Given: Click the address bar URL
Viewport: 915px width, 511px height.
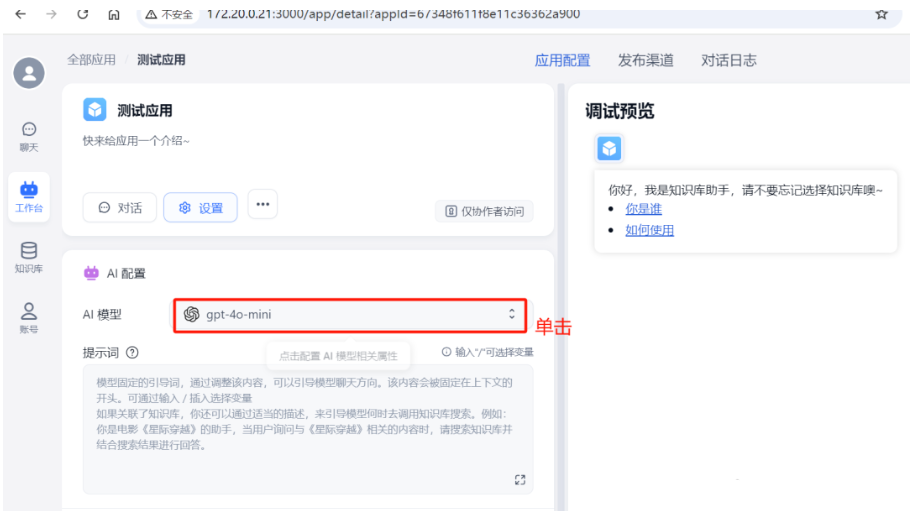Looking at the screenshot, I should point(393,14).
